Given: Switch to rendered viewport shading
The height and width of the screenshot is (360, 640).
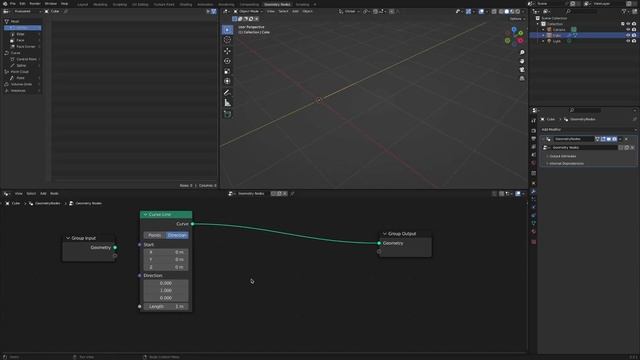Looking at the screenshot, I should [x=518, y=11].
